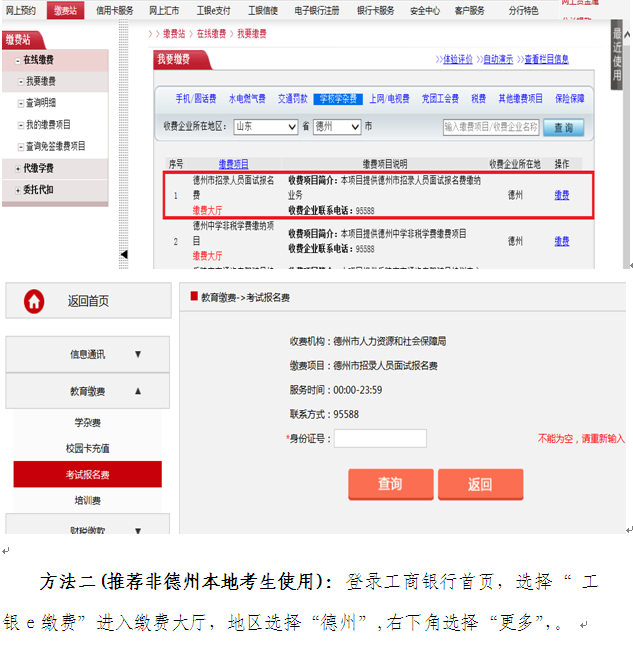Click the orange 查询 button under ID field
Screen dimensions: 633x654
click(x=391, y=484)
